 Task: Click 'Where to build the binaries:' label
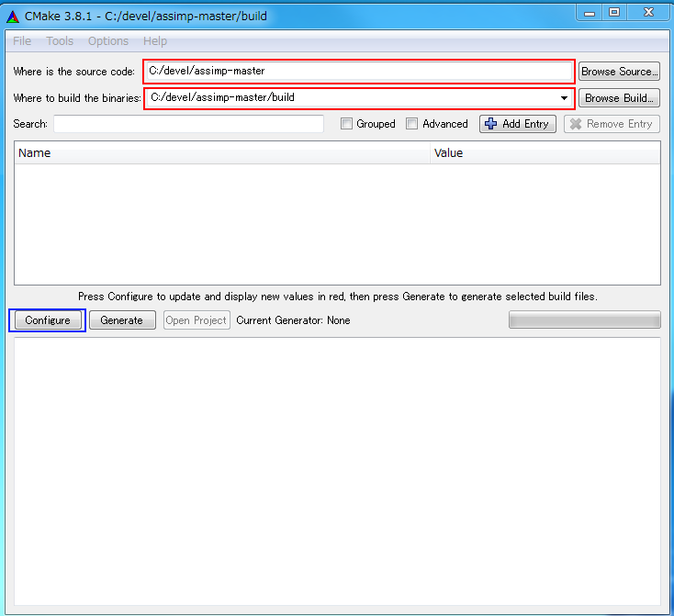(77, 98)
